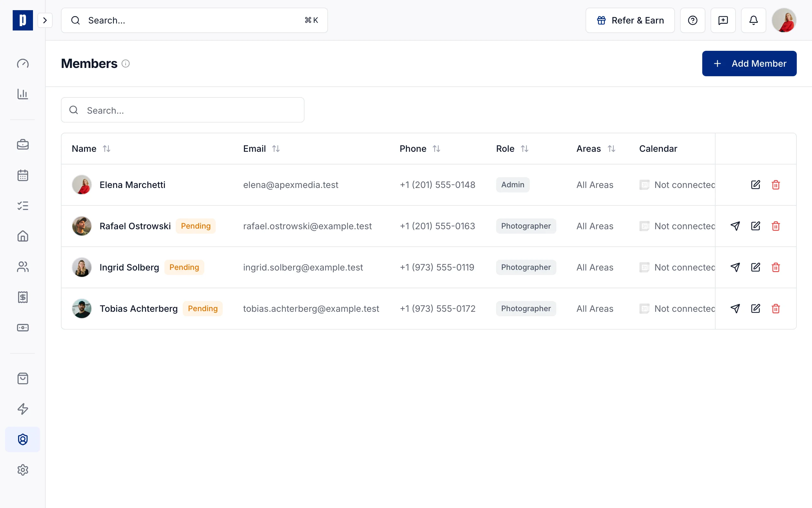Open the checklist tasks sidebar icon
Viewport: 812px width, 508px height.
(23, 206)
